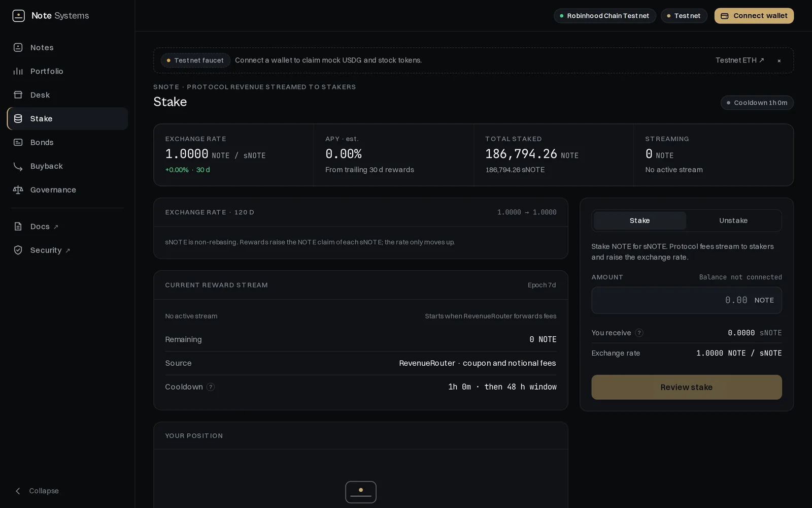Image resolution: width=812 pixels, height=508 pixels.
Task: Click the wallet icon in Connect wallet
Action: (x=725, y=16)
